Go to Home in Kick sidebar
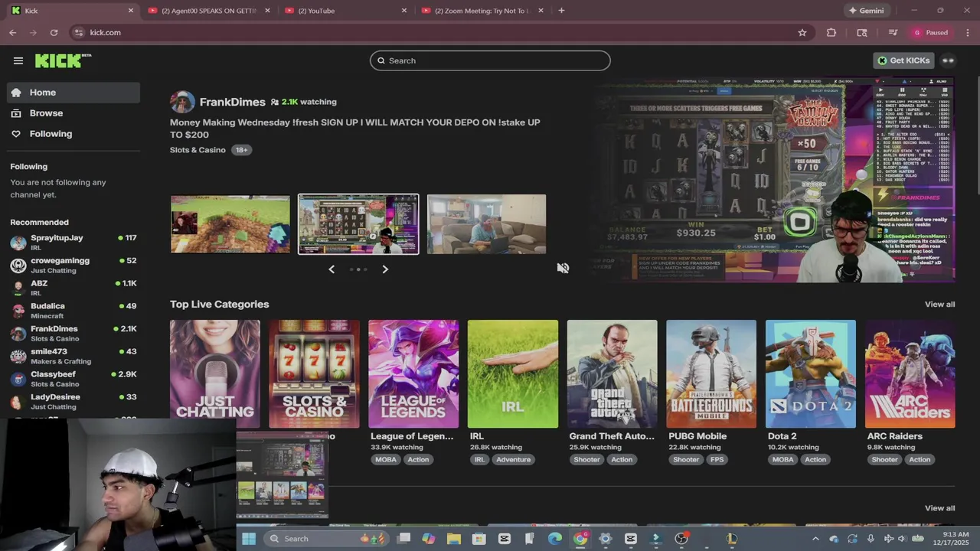Image resolution: width=980 pixels, height=551 pixels. click(73, 93)
